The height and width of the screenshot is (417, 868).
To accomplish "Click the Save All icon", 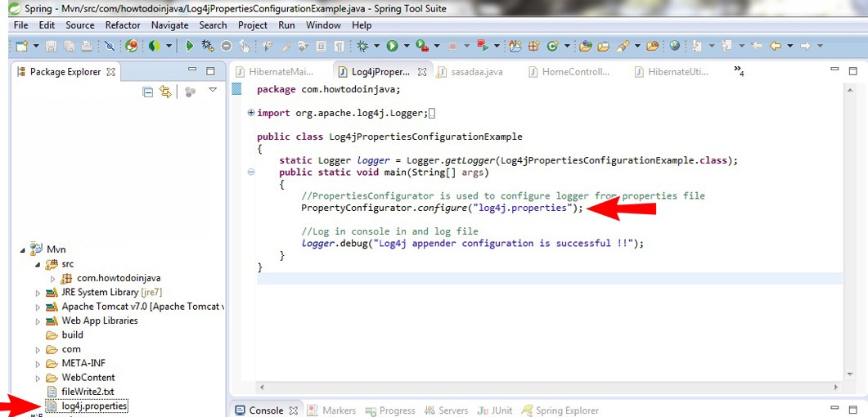I will pos(70,46).
